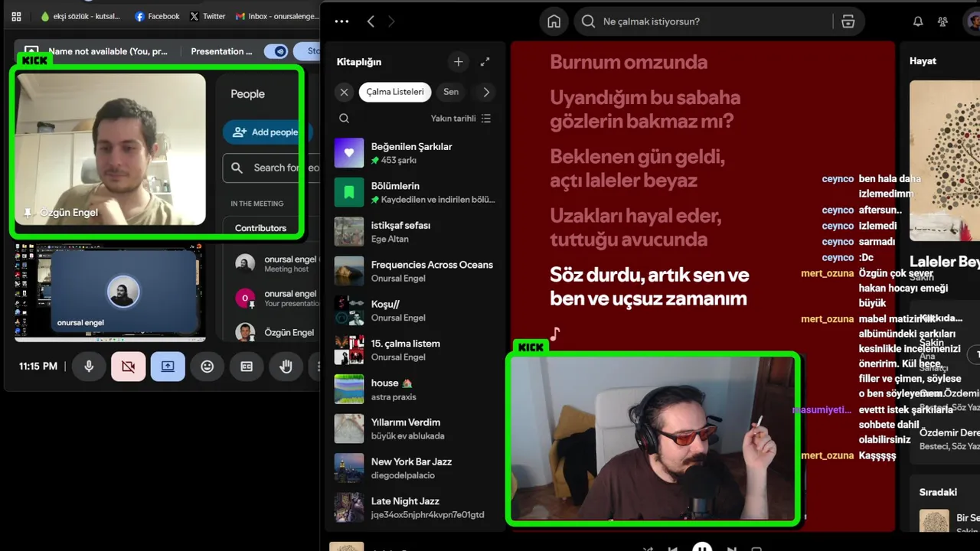Viewport: 980px width, 551px height.
Task: Open Yıllarımı Verdim album
Action: [416, 429]
